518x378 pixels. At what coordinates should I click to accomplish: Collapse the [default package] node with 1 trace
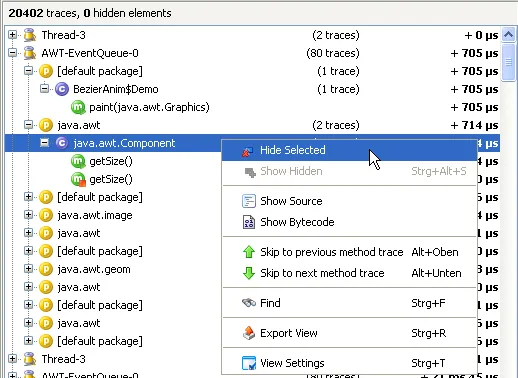[28, 71]
